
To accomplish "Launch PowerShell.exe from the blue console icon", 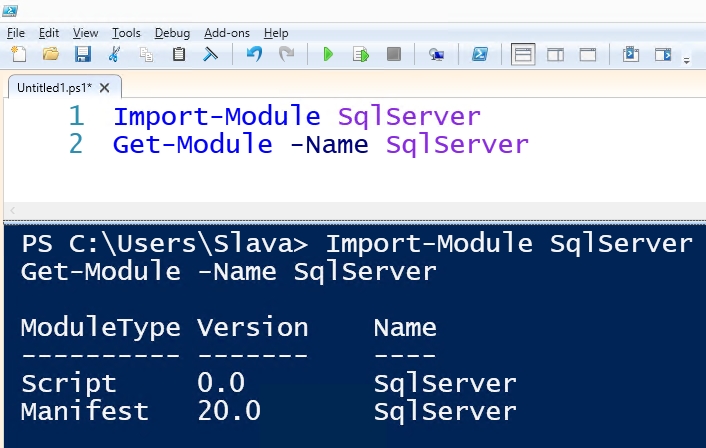I will pos(480,54).
